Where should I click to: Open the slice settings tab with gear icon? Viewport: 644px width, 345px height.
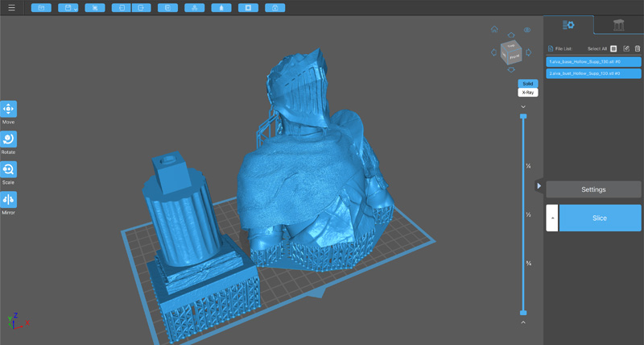(x=568, y=25)
